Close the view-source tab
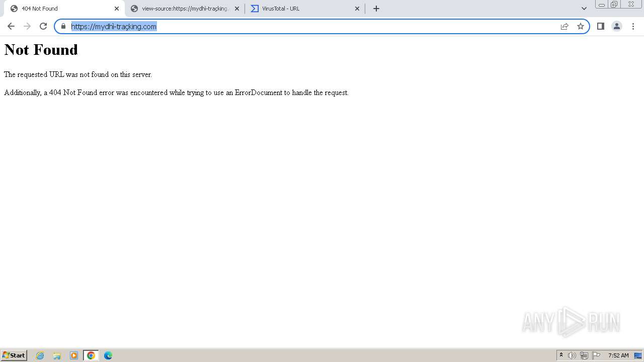This screenshot has width=644, height=362. point(237,9)
